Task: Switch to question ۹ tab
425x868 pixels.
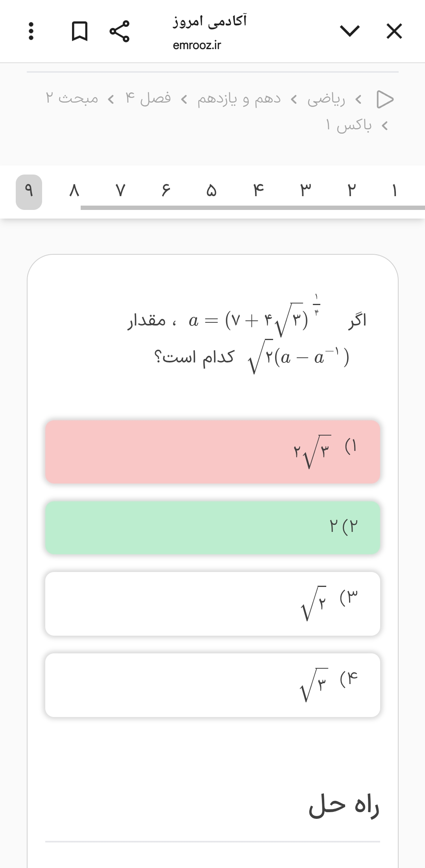Action: click(x=29, y=191)
